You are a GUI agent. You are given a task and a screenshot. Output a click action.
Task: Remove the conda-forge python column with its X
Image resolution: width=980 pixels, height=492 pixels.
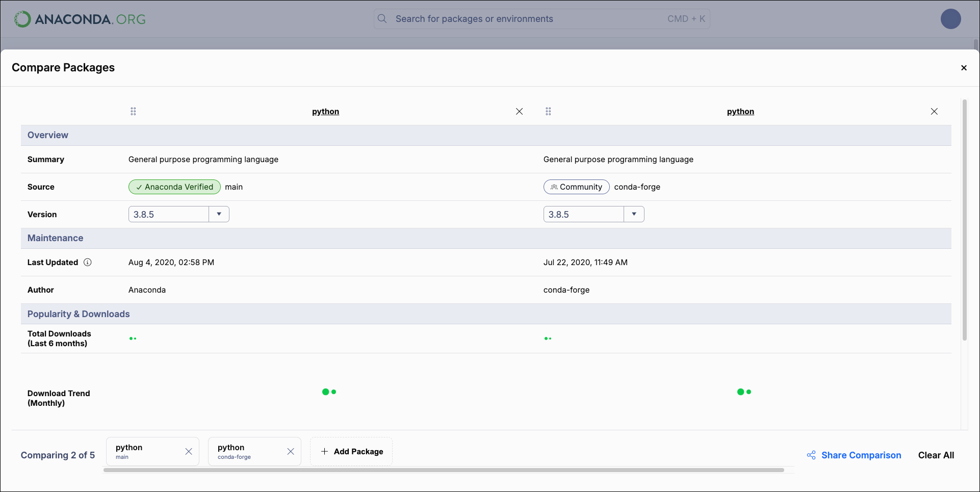click(x=934, y=112)
